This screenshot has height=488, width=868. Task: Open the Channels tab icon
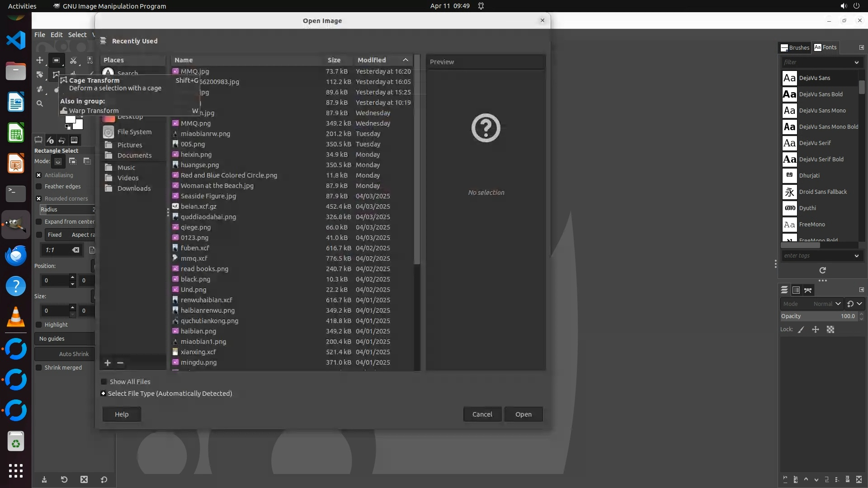click(796, 290)
